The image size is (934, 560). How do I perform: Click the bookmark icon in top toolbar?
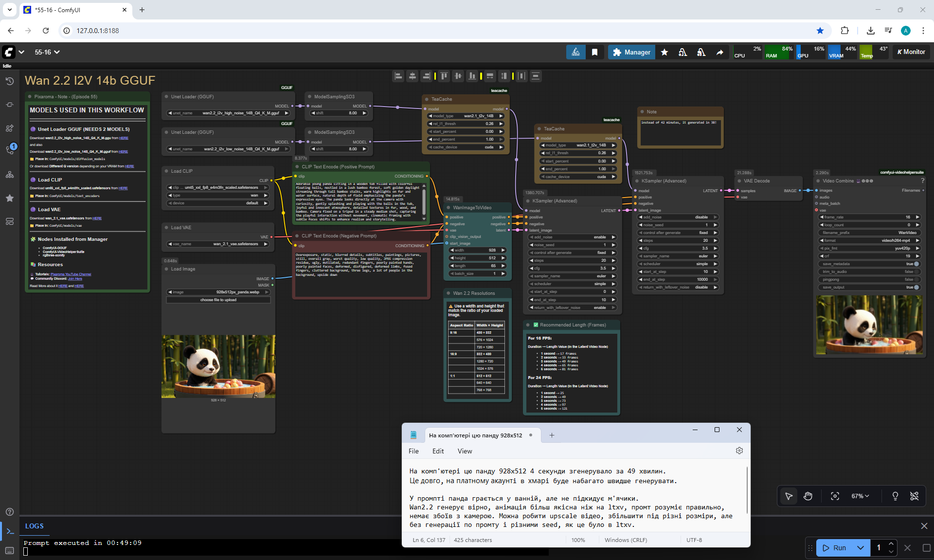(594, 52)
